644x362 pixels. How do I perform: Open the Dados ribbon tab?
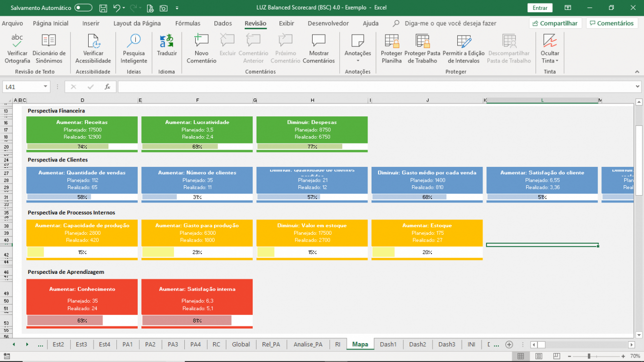click(223, 23)
